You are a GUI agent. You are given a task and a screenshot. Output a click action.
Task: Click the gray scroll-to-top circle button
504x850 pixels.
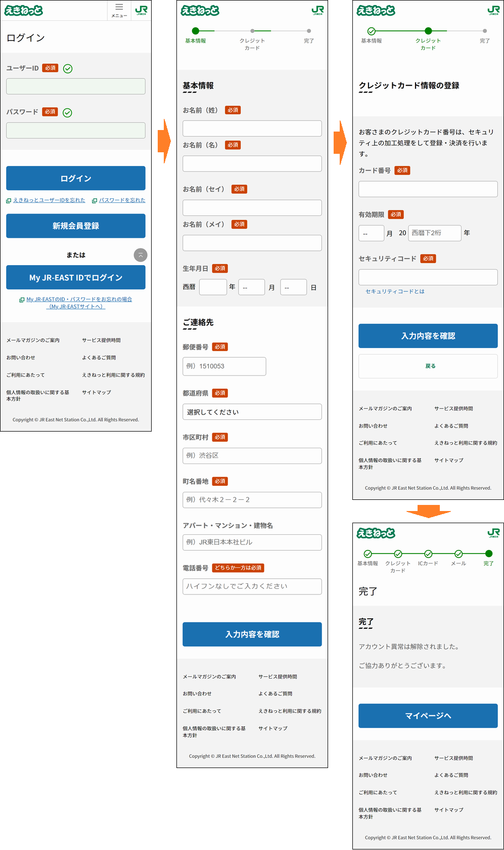point(141,255)
